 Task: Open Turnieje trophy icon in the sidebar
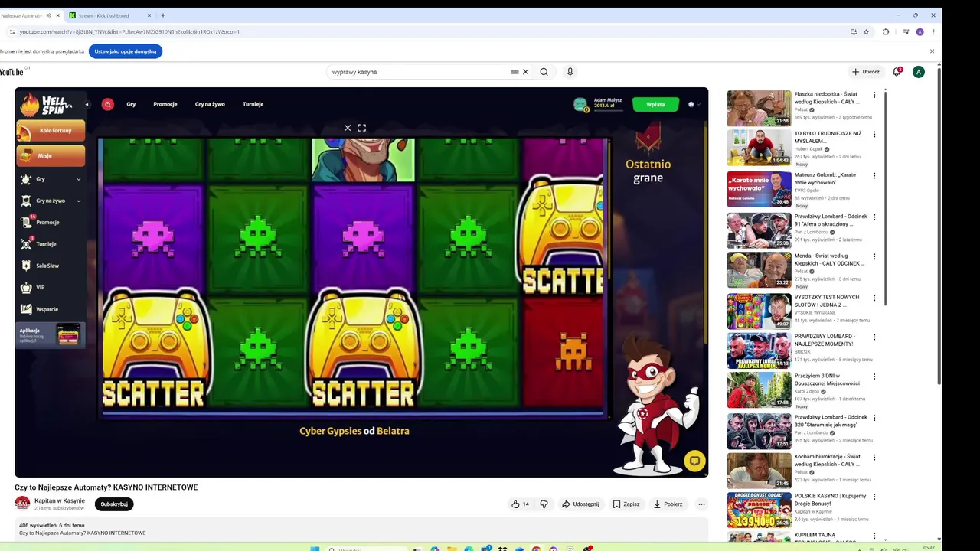26,244
